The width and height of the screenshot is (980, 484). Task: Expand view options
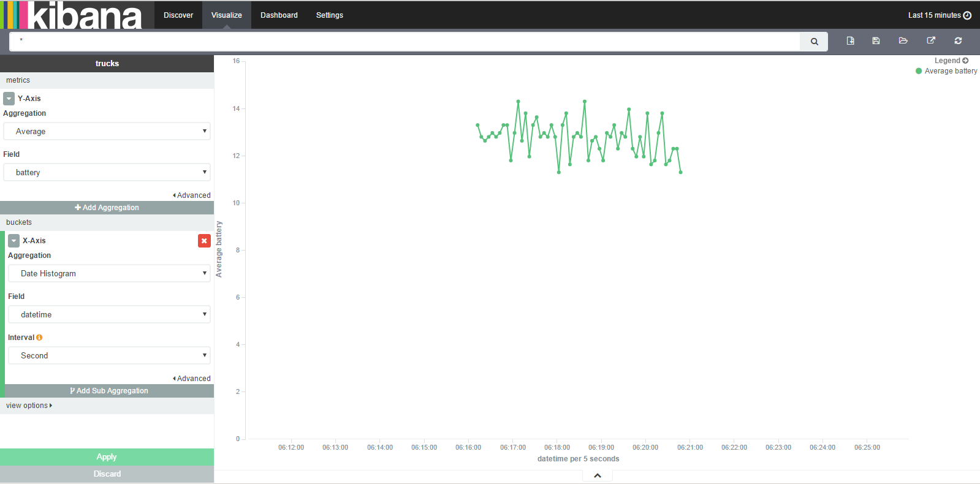(x=29, y=406)
